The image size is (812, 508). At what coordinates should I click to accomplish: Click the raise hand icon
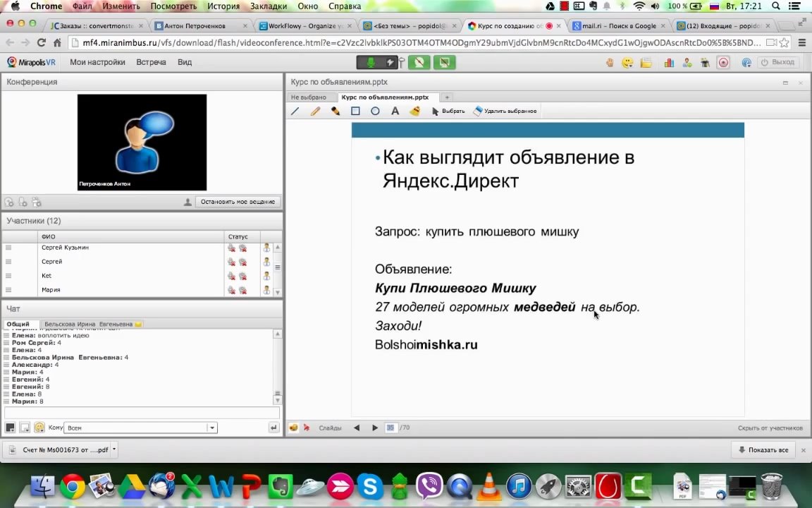[x=610, y=63]
